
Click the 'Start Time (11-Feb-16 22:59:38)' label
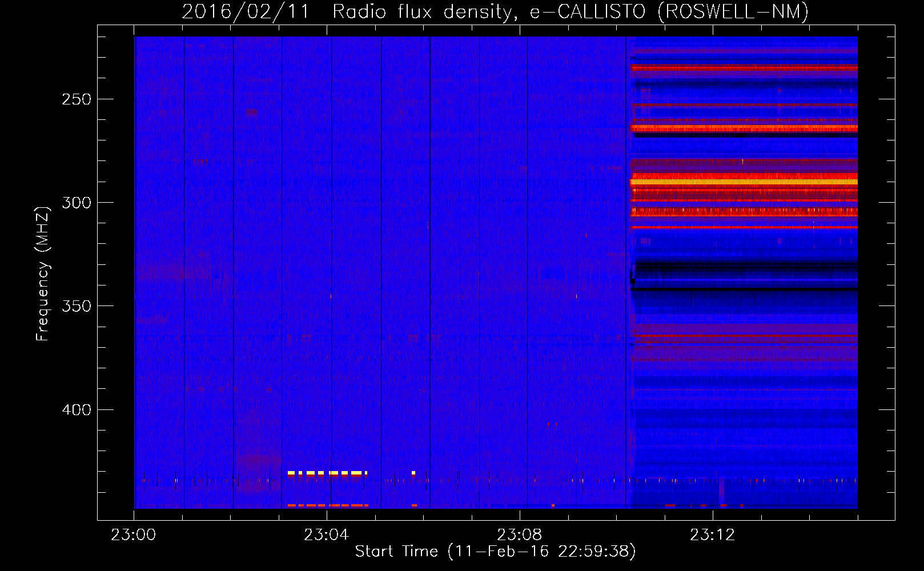495,552
